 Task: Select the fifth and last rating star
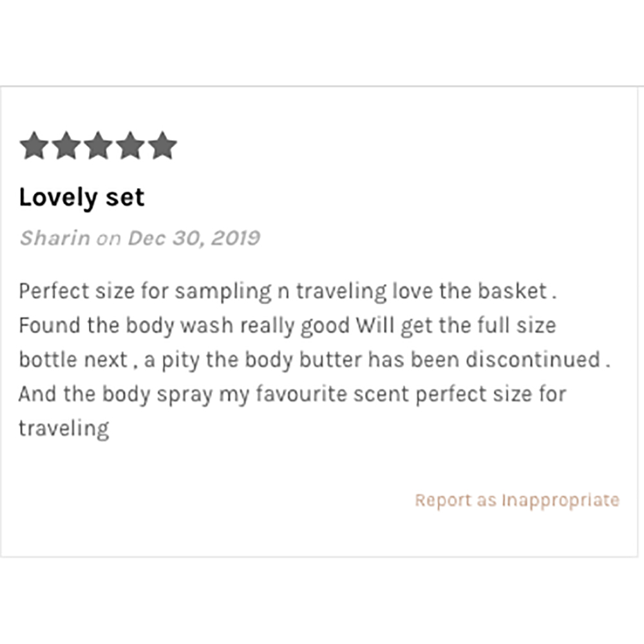click(162, 146)
